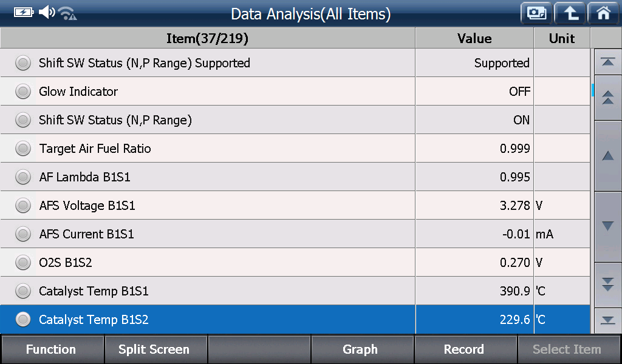Jump to bottom of list arrow
This screenshot has height=364, width=622.
click(607, 320)
